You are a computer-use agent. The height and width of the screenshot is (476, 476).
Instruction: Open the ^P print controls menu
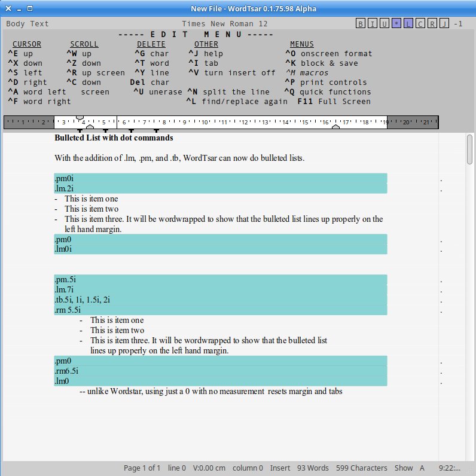click(x=326, y=83)
